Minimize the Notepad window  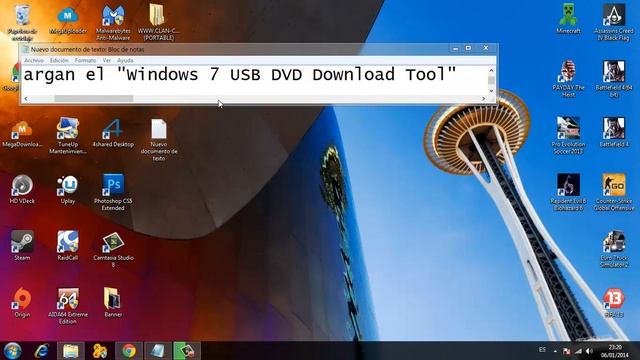tap(456, 49)
